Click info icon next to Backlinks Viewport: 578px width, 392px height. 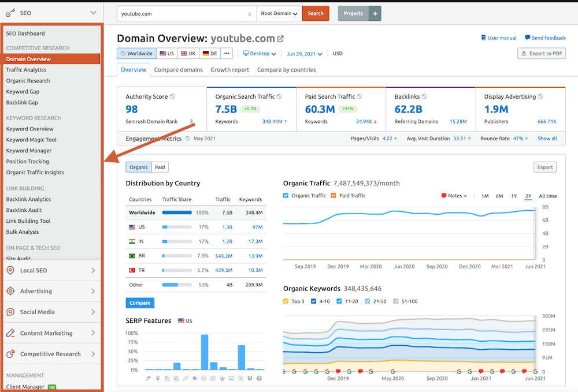424,97
